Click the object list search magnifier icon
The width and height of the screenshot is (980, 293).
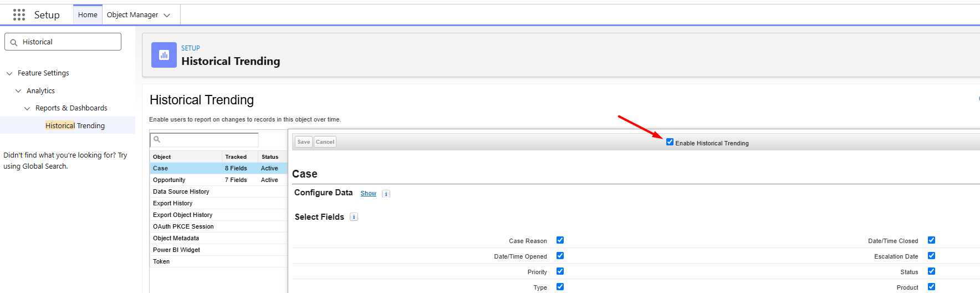pyautogui.click(x=157, y=139)
